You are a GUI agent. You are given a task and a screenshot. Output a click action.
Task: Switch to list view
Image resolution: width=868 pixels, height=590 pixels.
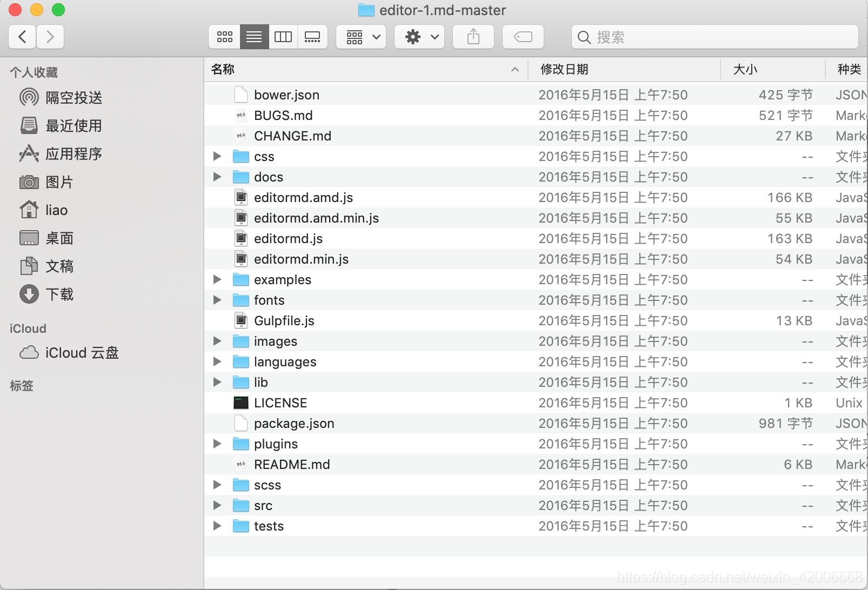(x=254, y=37)
